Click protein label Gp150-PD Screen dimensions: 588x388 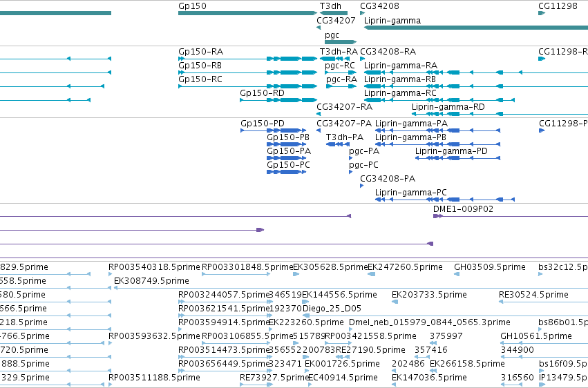point(263,124)
